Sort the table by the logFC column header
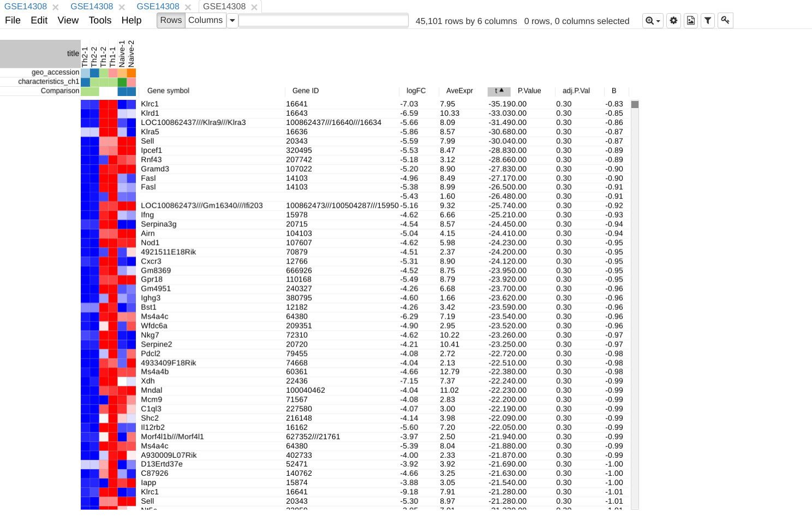Image resolution: width=812 pixels, height=526 pixels. (417, 91)
